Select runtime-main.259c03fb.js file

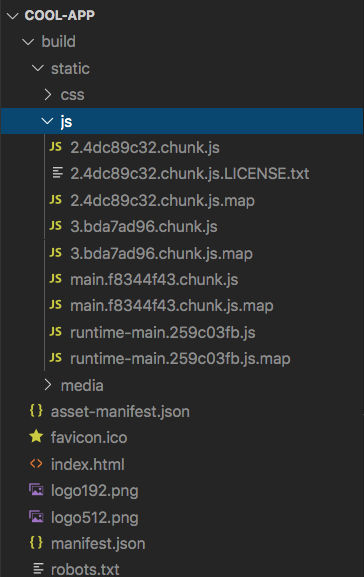[163, 333]
